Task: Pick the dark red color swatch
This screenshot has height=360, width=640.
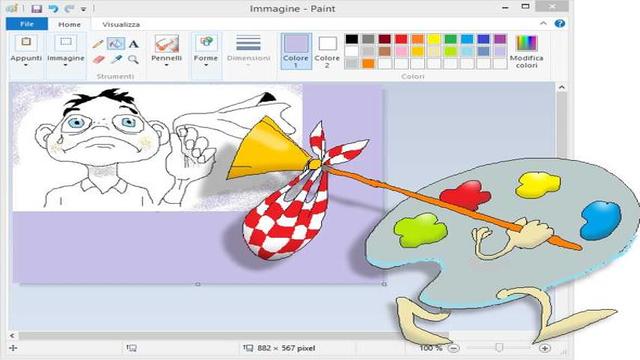Action: tap(384, 39)
